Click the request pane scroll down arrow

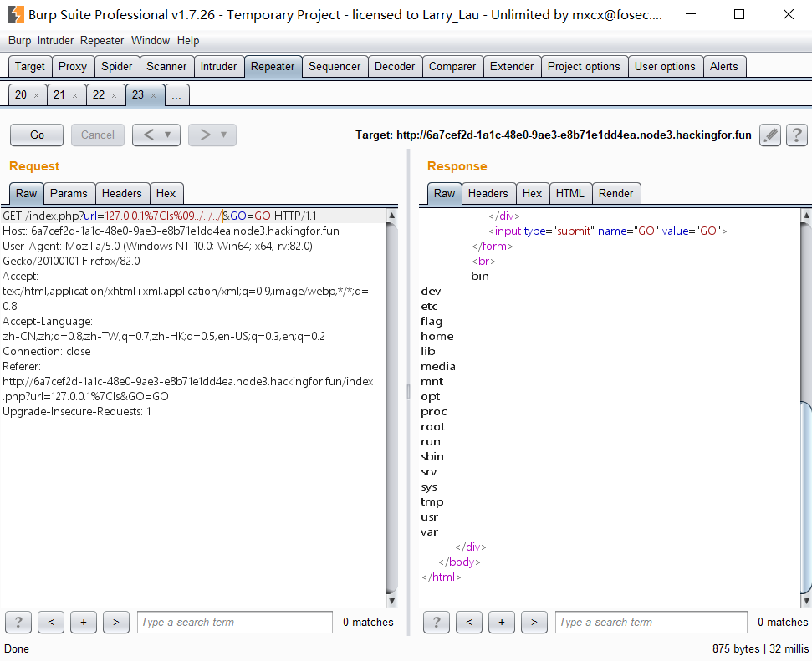tap(392, 601)
